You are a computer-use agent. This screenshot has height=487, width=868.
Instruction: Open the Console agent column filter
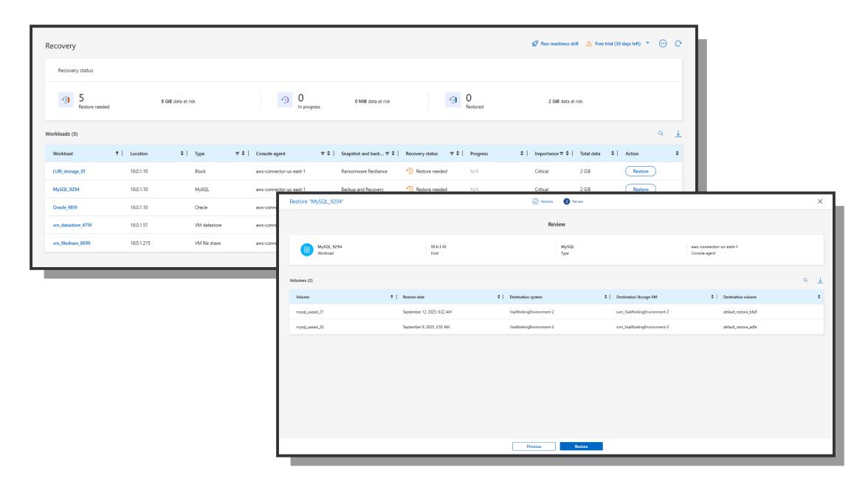tap(323, 153)
